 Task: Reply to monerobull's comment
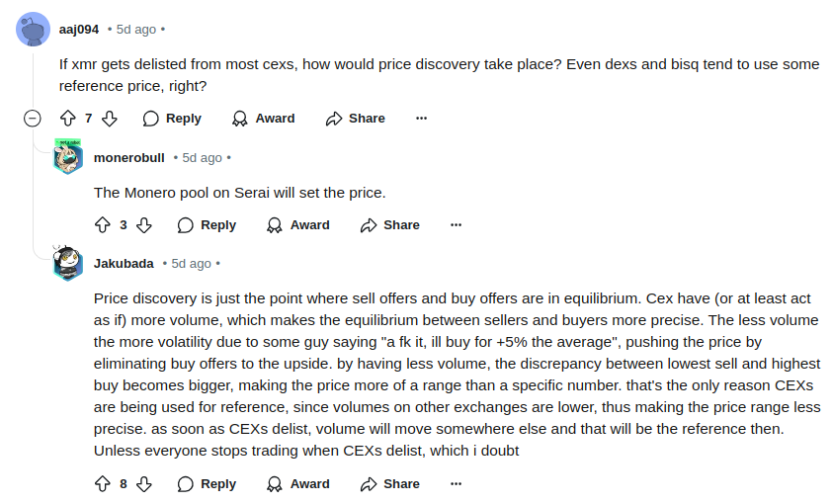pos(207,225)
